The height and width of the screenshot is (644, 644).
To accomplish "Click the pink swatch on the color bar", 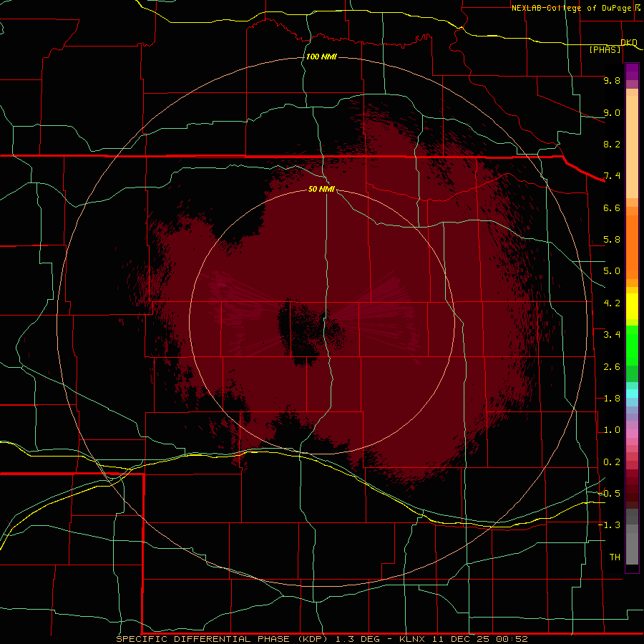I will click(x=632, y=434).
